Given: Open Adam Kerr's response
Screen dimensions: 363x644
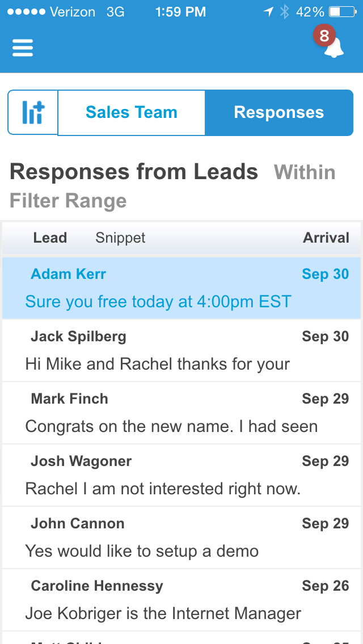Looking at the screenshot, I should (x=181, y=288).
